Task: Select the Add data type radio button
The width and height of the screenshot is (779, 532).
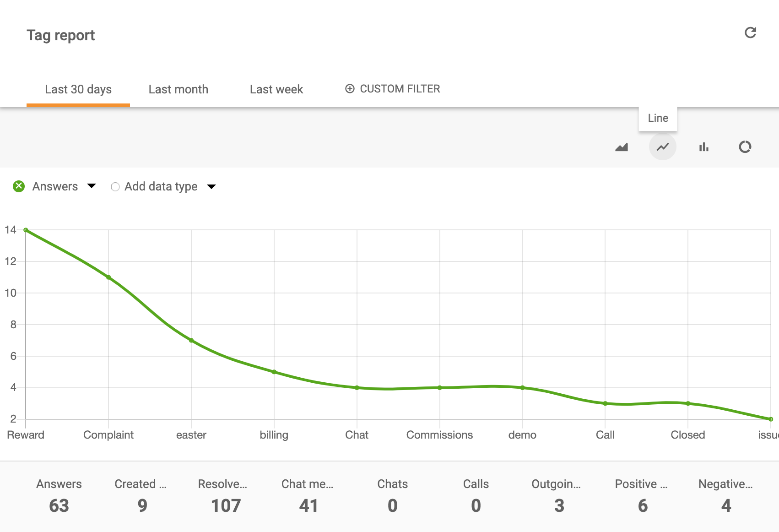Action: tap(115, 187)
